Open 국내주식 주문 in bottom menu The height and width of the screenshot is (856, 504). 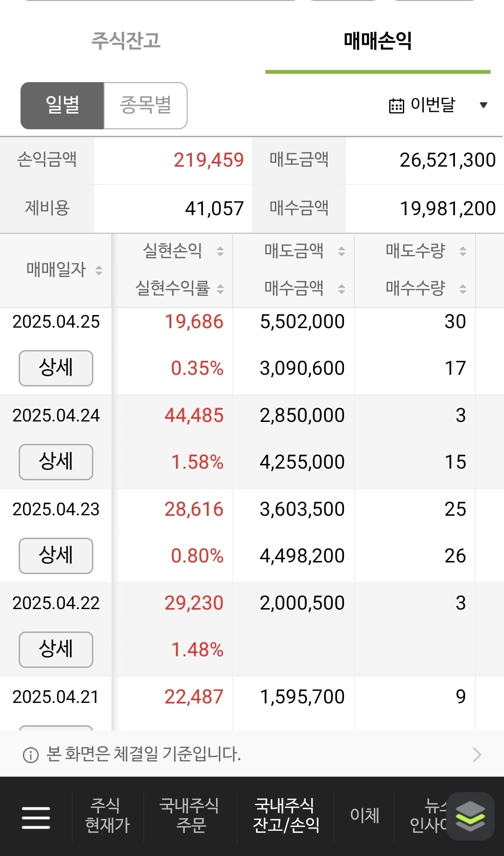(190, 815)
